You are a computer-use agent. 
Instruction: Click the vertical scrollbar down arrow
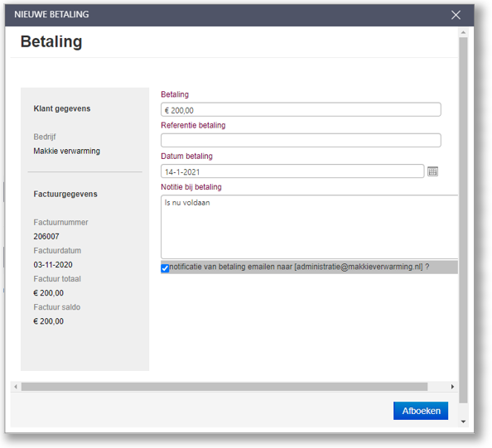(x=463, y=422)
